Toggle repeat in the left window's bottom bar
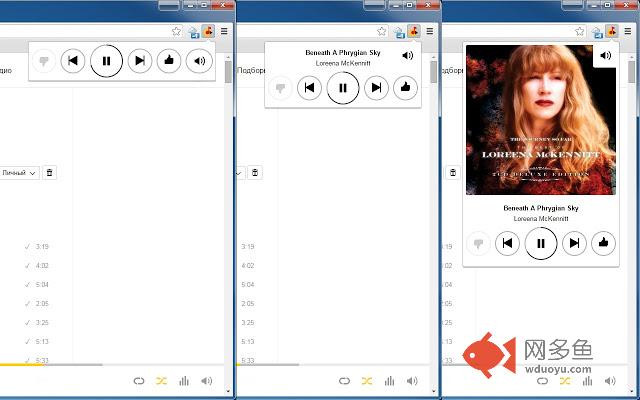640x400 pixels. [138, 380]
